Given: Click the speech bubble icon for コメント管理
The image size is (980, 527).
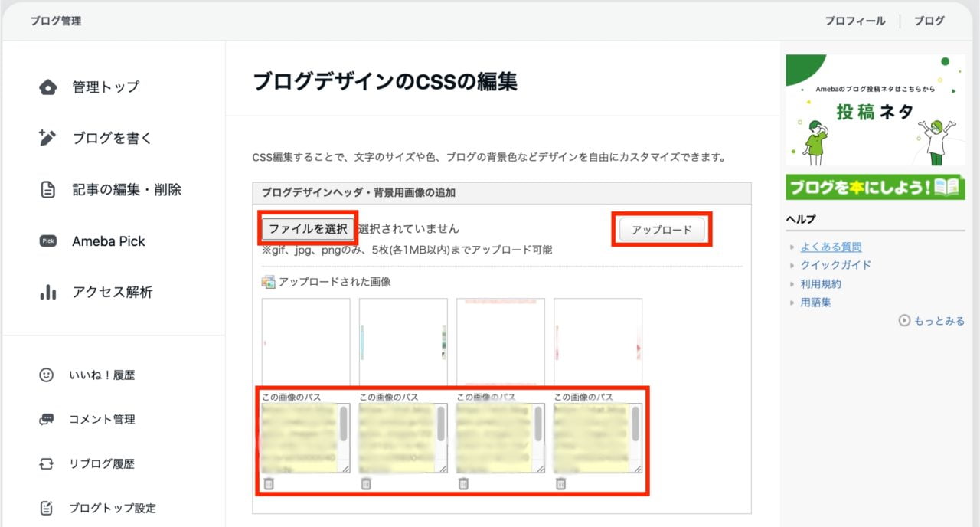Looking at the screenshot, I should pyautogui.click(x=47, y=420).
